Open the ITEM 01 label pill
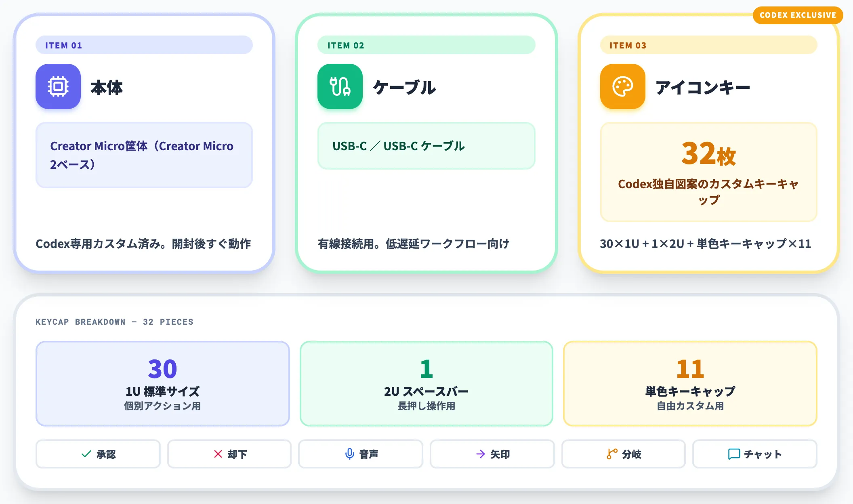The image size is (853, 504). click(144, 45)
